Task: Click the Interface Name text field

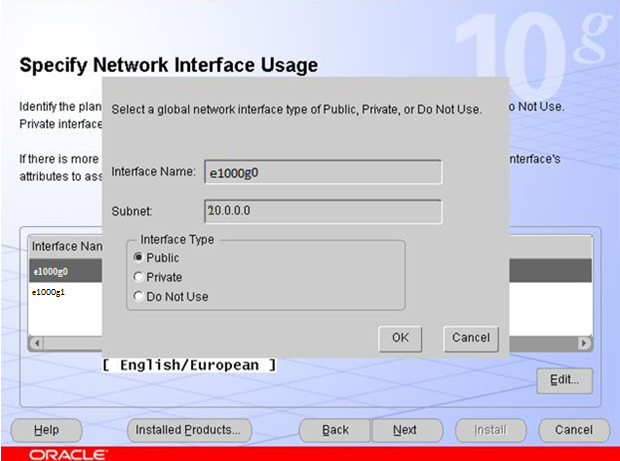Action: pos(323,173)
